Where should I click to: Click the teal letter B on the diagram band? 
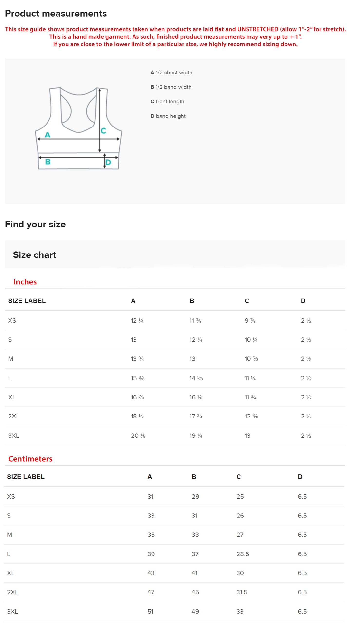click(48, 162)
